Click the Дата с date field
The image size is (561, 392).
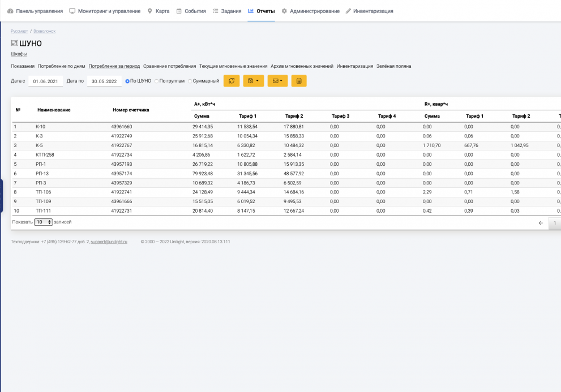coord(45,81)
